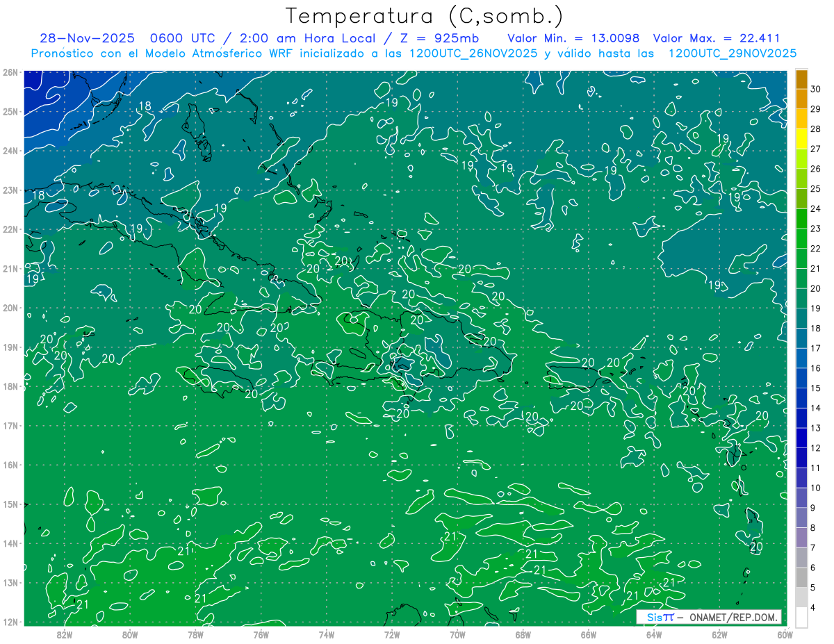Click the "22N" latitude axis label
The width and height of the screenshot is (834, 644).
click(10, 229)
